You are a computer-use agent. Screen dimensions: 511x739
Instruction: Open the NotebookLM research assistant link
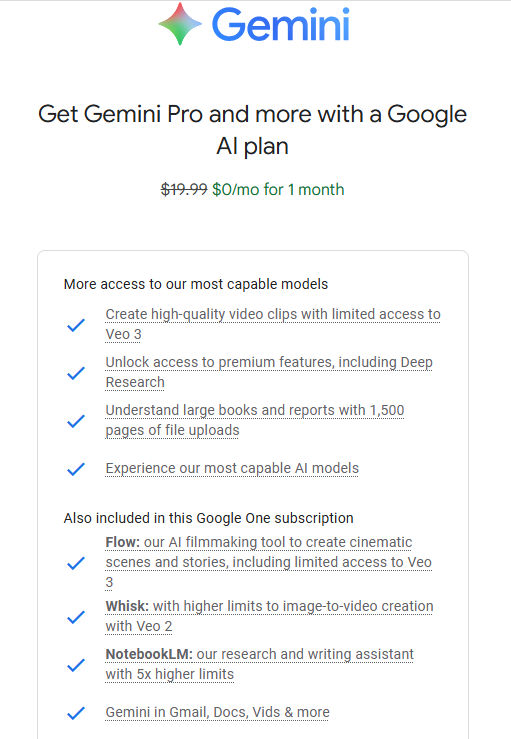(x=259, y=665)
